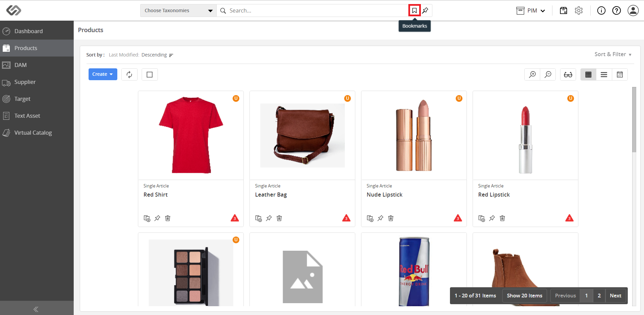This screenshot has width=644, height=315.
Task: Open Text Asset in the sidebar
Action: point(37,116)
